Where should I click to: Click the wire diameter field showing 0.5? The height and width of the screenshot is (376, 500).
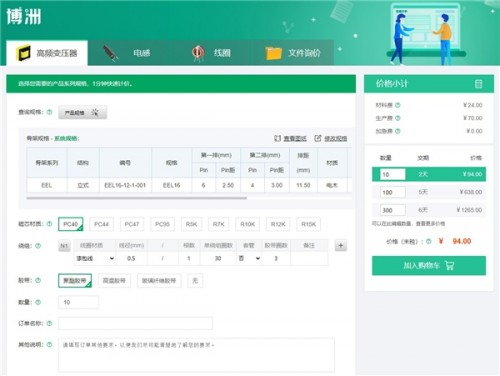[131, 258]
